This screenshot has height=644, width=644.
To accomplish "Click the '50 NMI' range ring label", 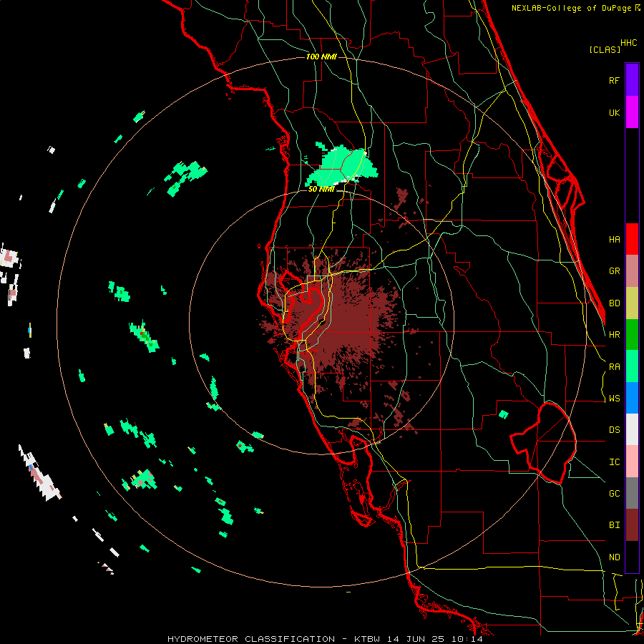I will [321, 189].
